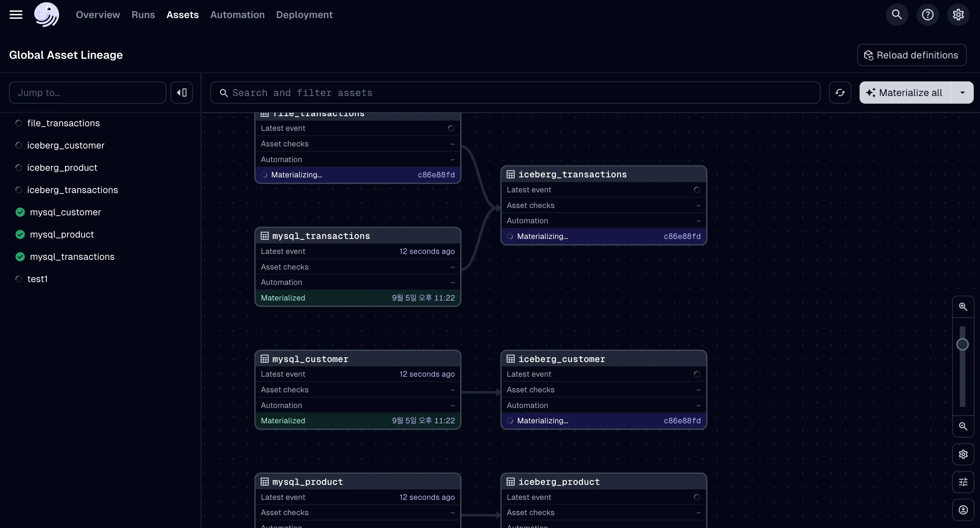Image resolution: width=980 pixels, height=528 pixels.
Task: Focus the Jump to input field
Action: (87, 93)
